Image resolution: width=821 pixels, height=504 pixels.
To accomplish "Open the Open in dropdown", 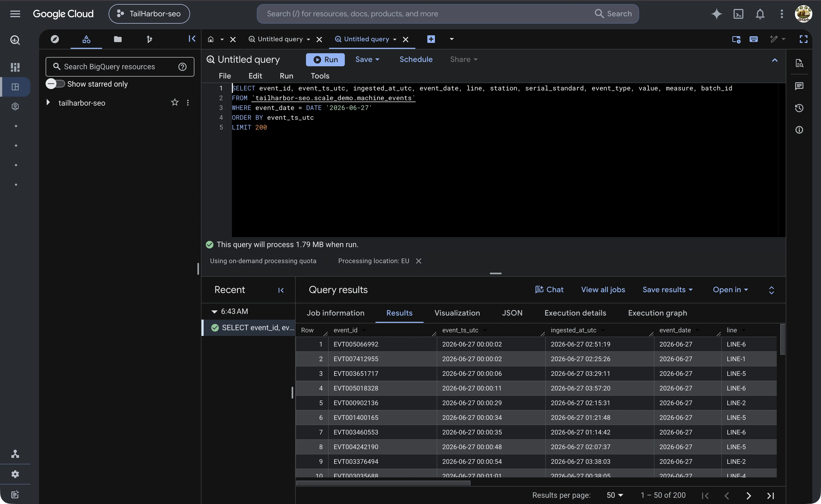I will 730,290.
